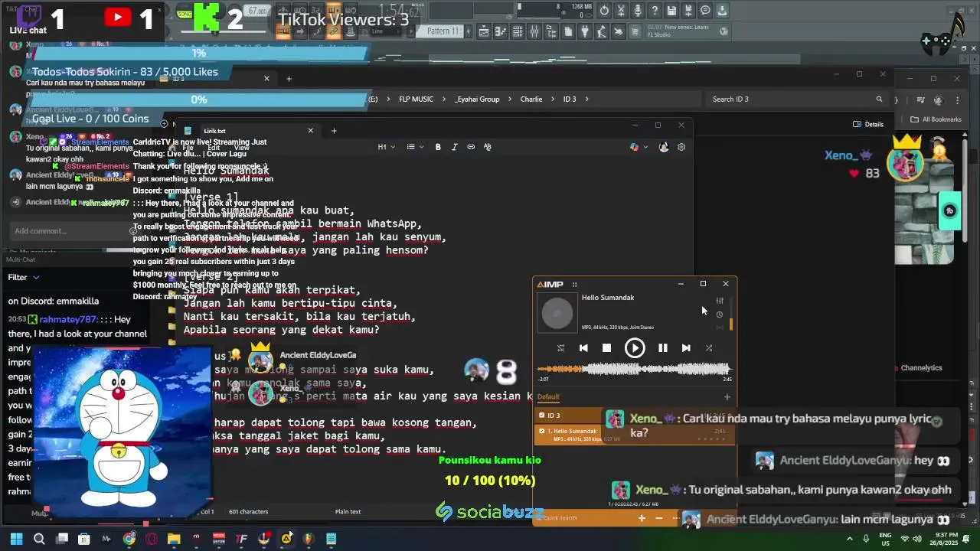Click AIMP previous track button
The height and width of the screenshot is (551, 980).
click(x=583, y=347)
